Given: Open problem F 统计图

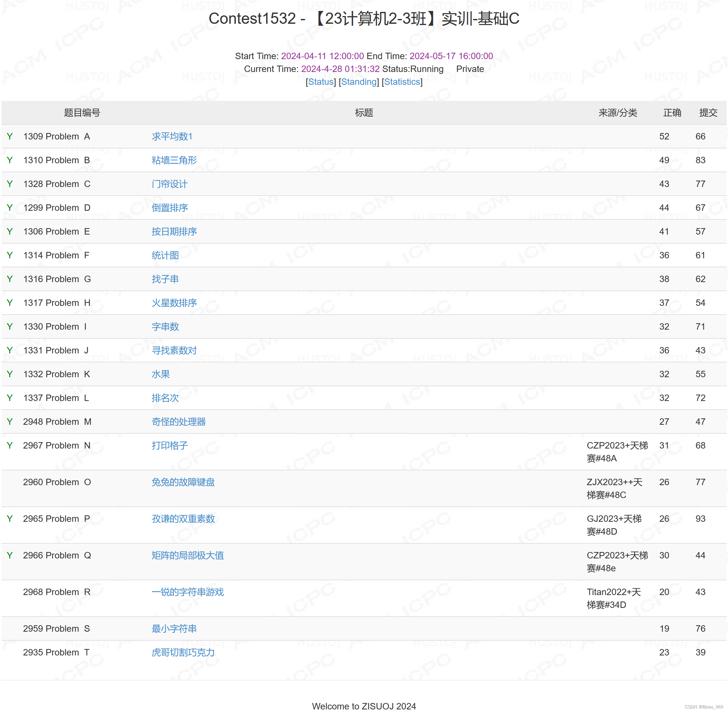Looking at the screenshot, I should [165, 255].
